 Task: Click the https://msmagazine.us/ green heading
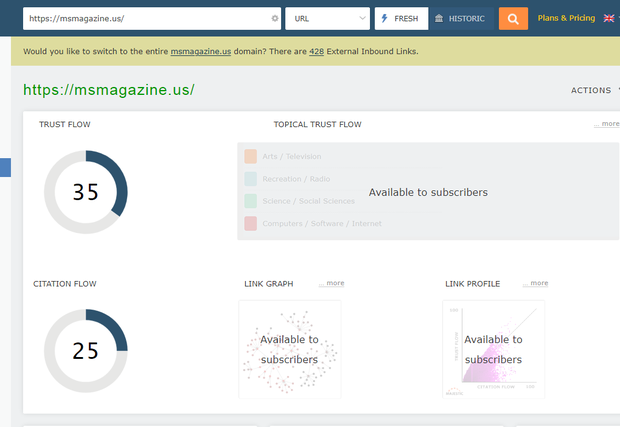click(x=109, y=90)
